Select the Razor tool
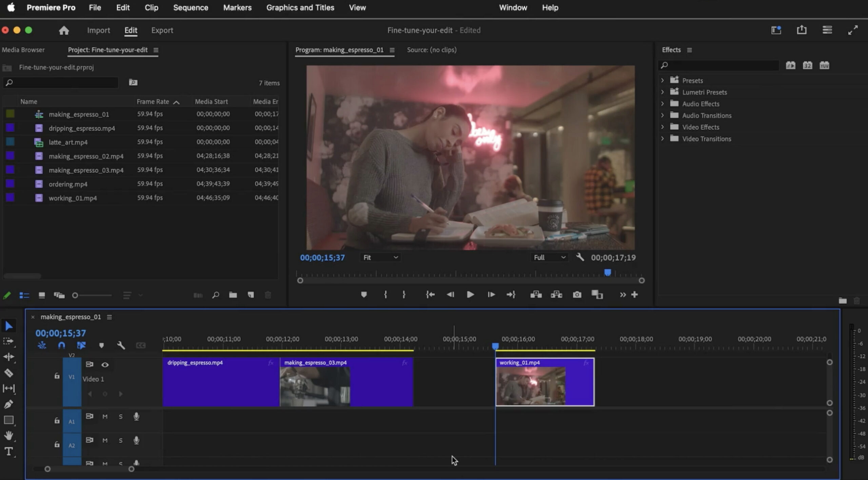This screenshot has height=480, width=868. (x=8, y=373)
